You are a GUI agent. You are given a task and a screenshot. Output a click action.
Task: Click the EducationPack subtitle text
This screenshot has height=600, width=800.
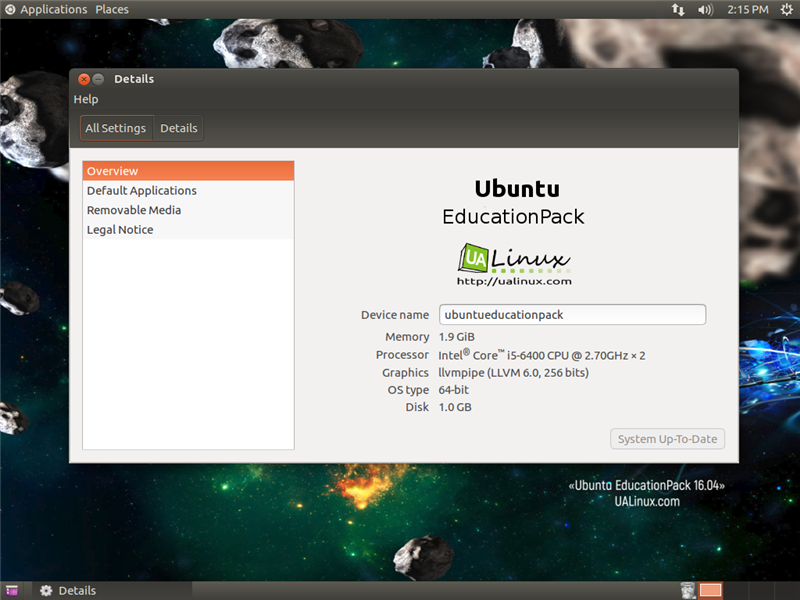(513, 217)
